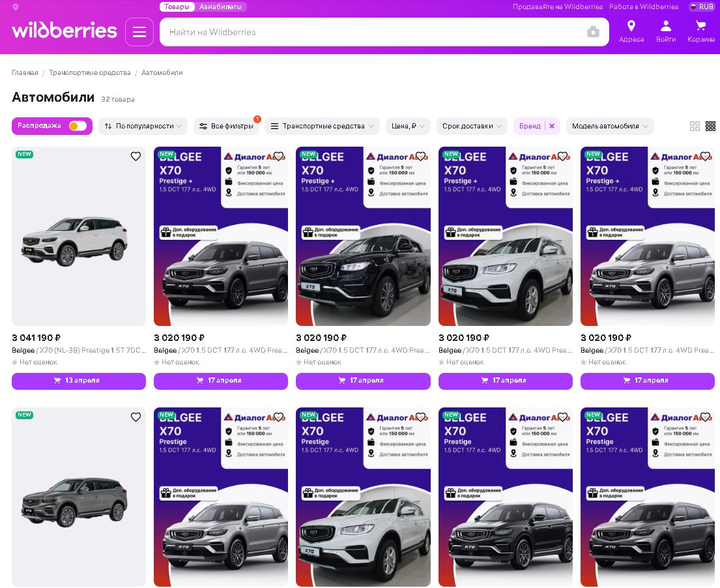Open the black Belgee X70 Prestige+ thumbnail
720x588 pixels.
pyautogui.click(x=363, y=236)
